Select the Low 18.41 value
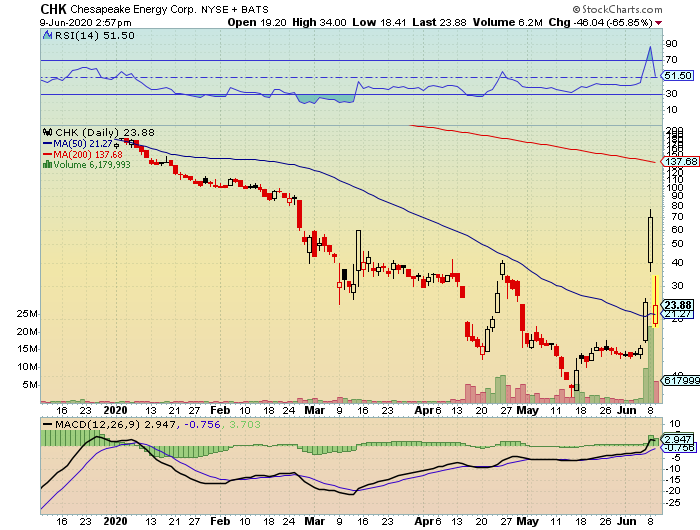The image size is (700, 530). [x=379, y=22]
